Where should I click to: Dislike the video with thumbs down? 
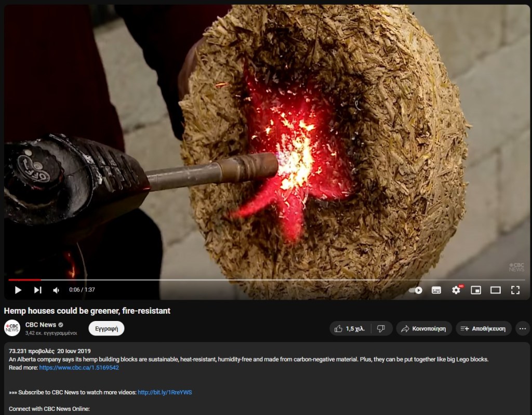[381, 329]
